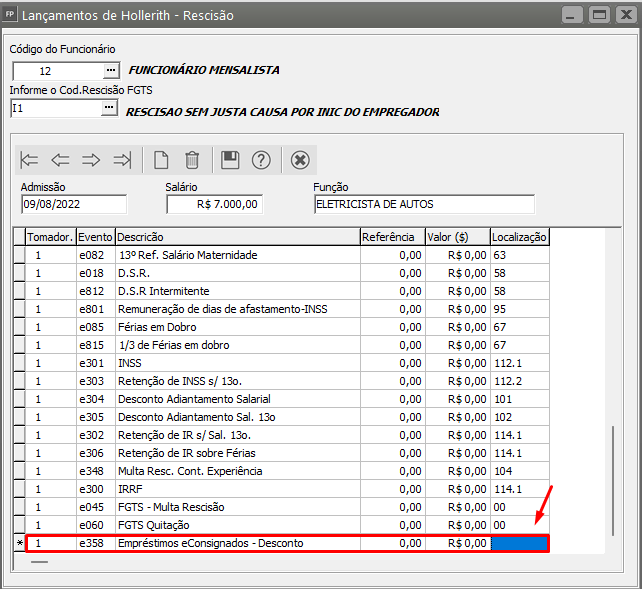Open lookup beside Cod.Rescisão FGTS field

click(111, 108)
